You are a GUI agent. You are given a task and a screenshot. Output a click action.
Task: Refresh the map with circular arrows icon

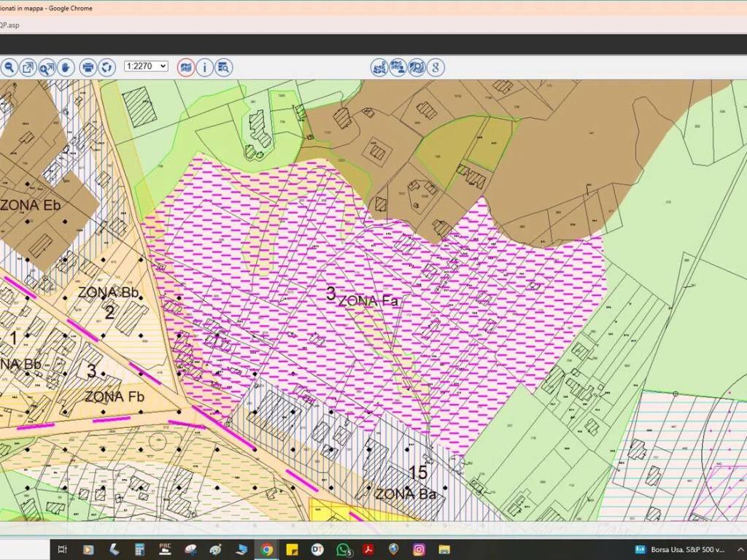tap(107, 67)
